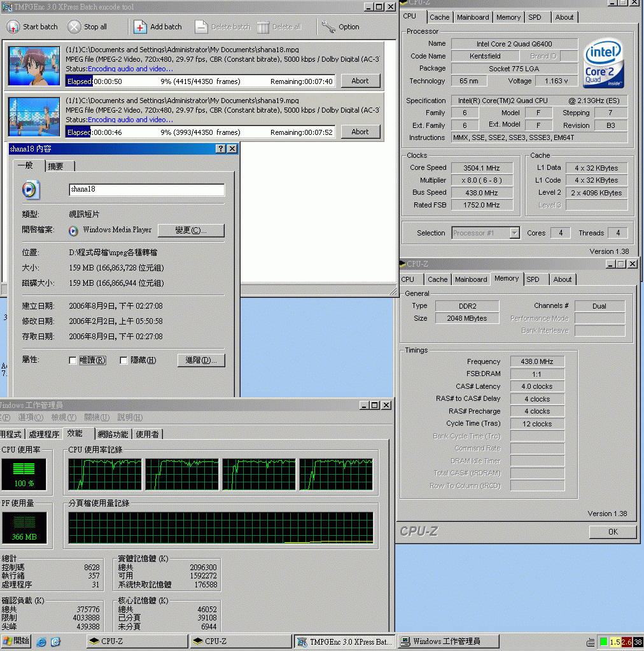This screenshot has height=651, width=644.
Task: Open 選項(O) menu in Task Manager
Action: [x=31, y=417]
